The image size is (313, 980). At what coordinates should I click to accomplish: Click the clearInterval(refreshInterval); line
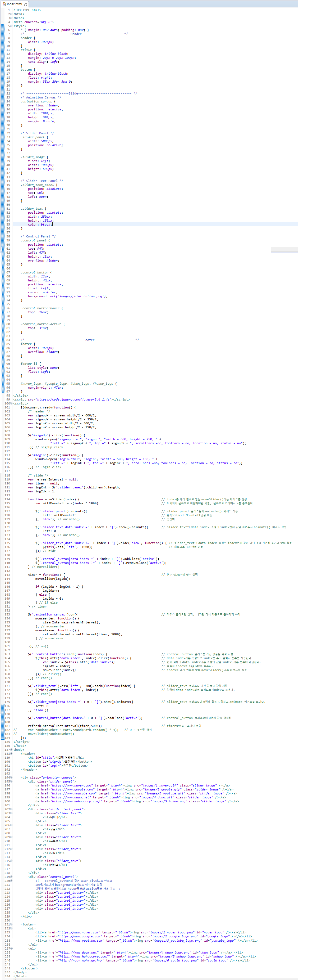[x=71, y=622]
